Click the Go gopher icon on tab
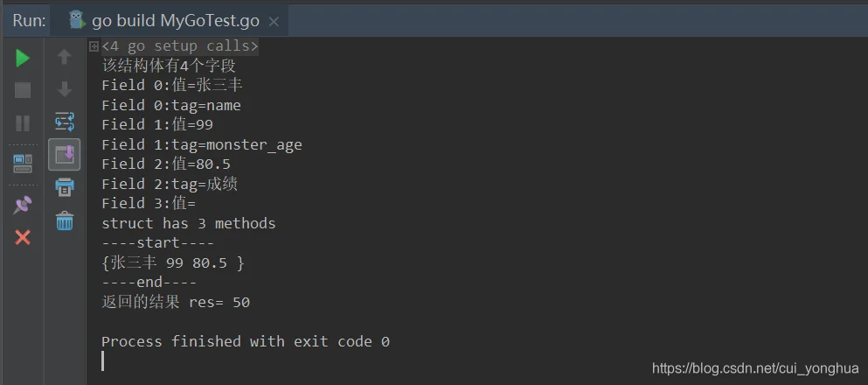 click(78, 20)
